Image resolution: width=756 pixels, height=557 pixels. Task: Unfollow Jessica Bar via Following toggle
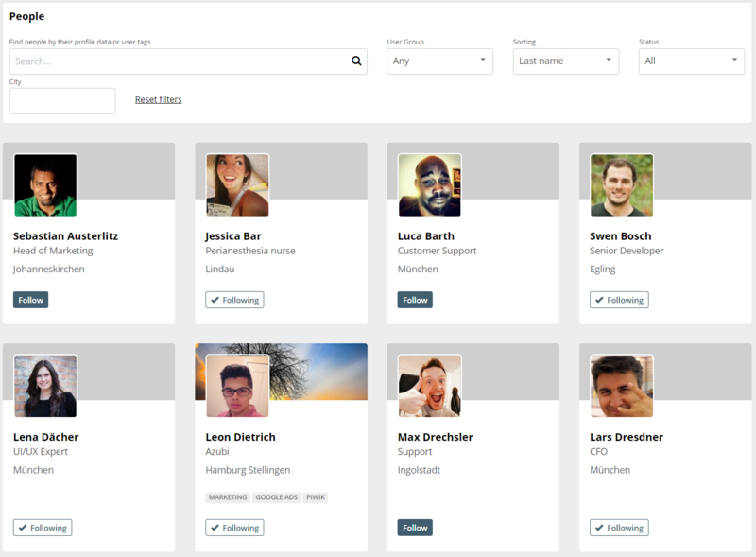(x=234, y=300)
